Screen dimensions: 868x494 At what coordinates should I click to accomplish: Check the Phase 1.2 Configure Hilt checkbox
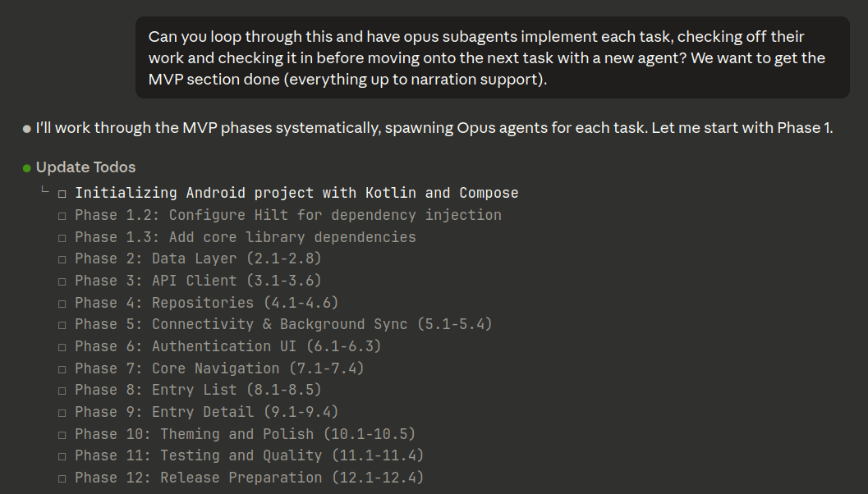tap(62, 216)
